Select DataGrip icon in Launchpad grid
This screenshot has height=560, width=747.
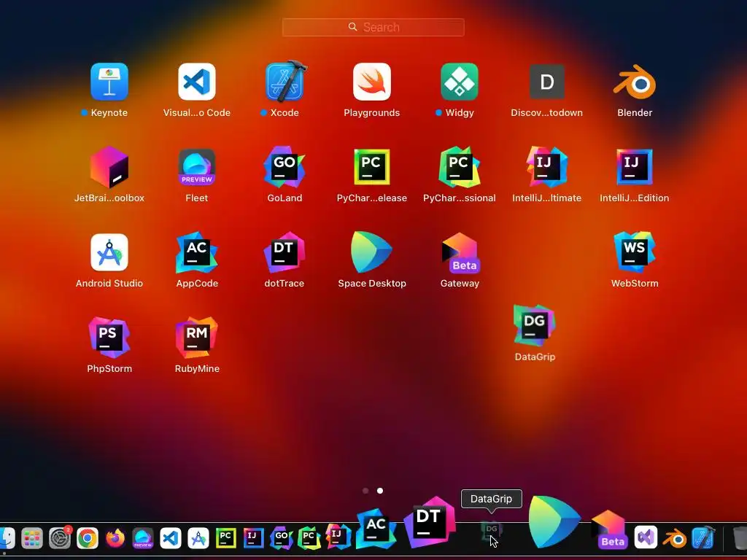click(535, 326)
